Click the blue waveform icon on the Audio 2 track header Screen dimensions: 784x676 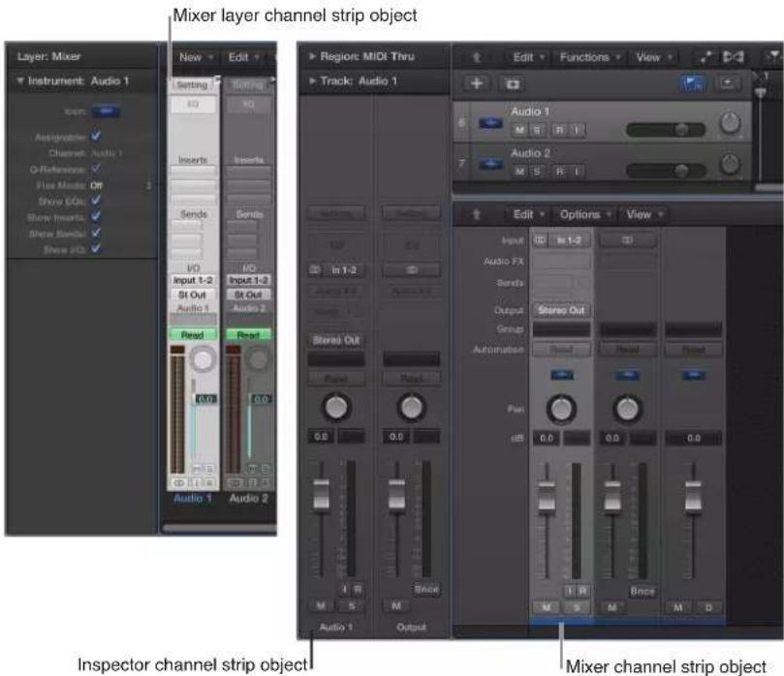coord(490,164)
